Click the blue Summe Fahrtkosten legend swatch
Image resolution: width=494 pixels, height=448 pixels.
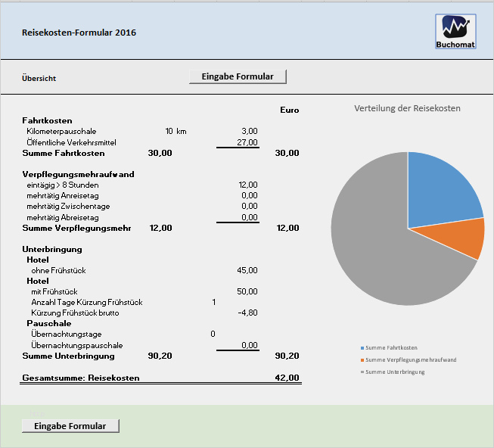[x=362, y=347]
